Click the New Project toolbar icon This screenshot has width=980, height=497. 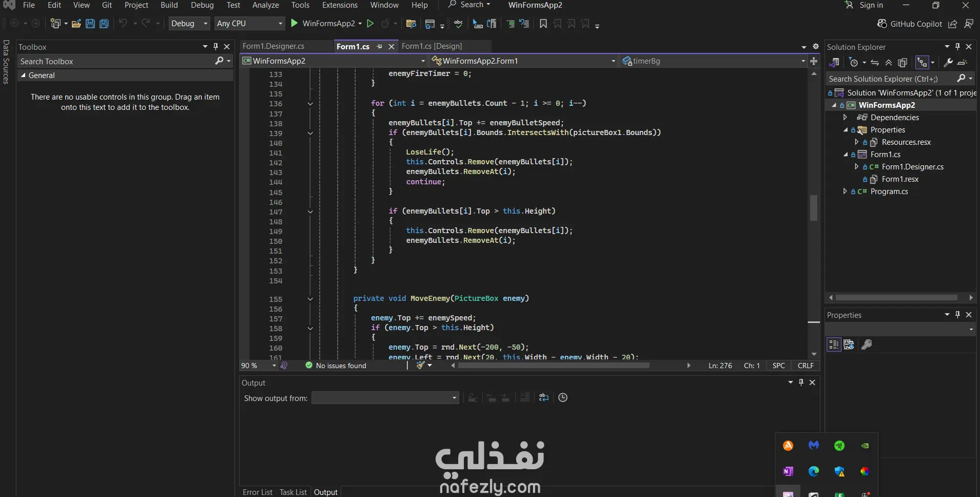tap(55, 24)
